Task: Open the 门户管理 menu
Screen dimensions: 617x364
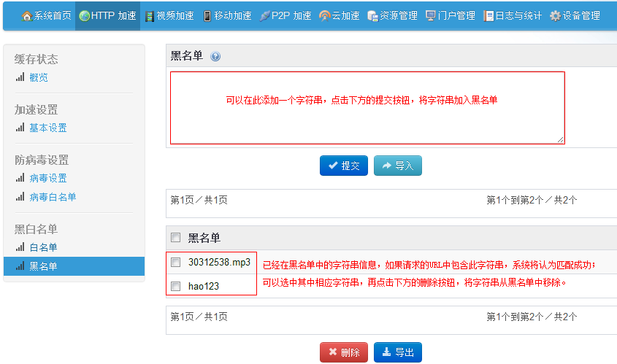Action: click(x=450, y=16)
